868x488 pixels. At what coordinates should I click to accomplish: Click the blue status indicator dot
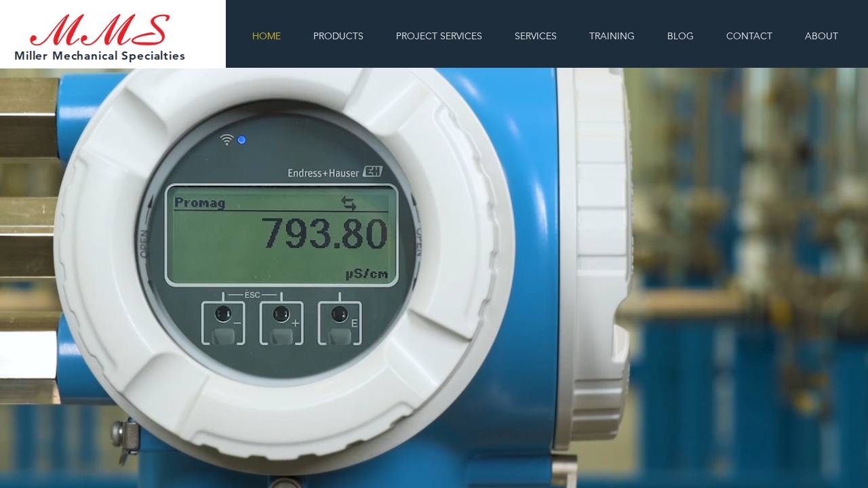click(x=241, y=140)
